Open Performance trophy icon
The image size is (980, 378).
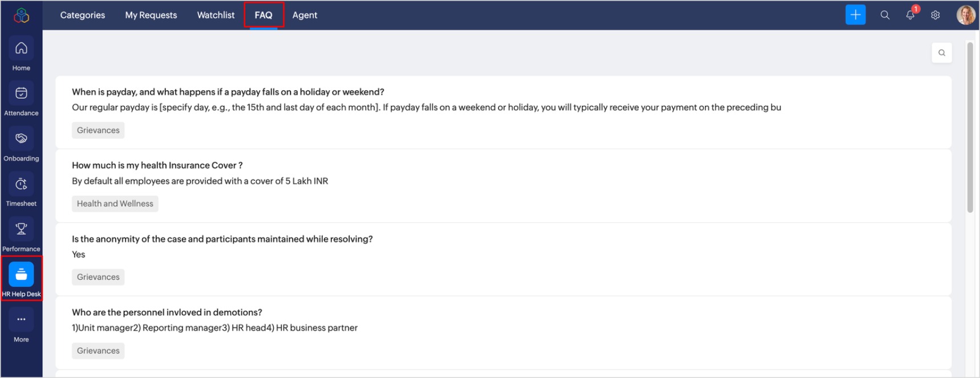21,230
